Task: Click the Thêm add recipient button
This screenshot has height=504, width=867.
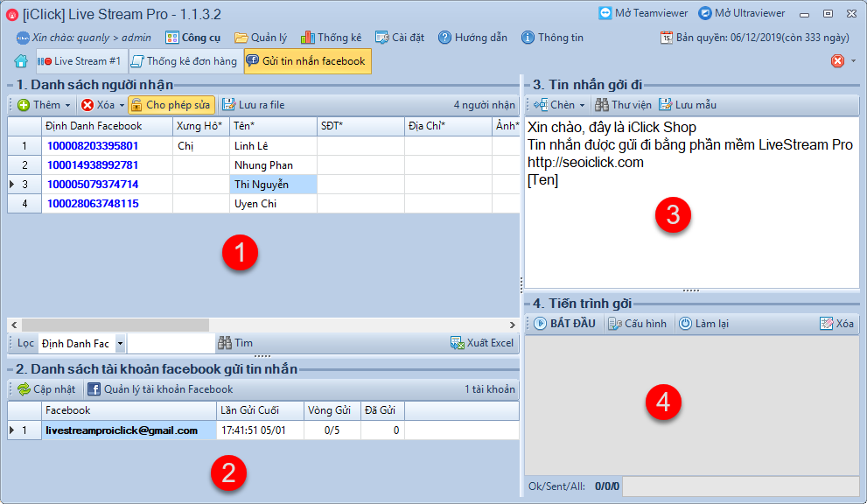Action: point(38,104)
